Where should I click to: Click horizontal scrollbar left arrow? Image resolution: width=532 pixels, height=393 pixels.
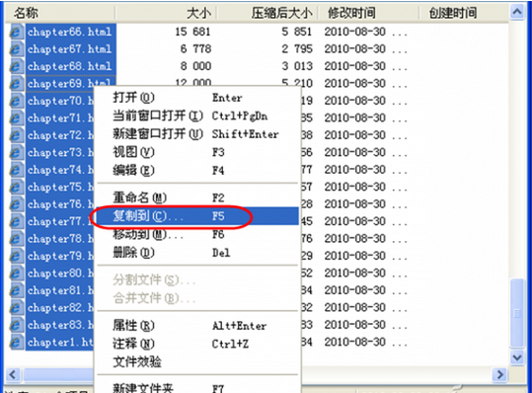[13, 375]
